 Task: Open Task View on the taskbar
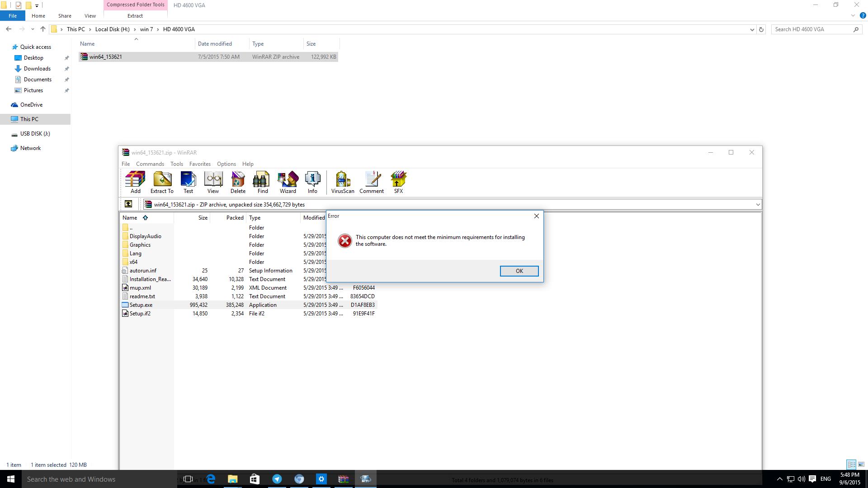click(x=189, y=479)
